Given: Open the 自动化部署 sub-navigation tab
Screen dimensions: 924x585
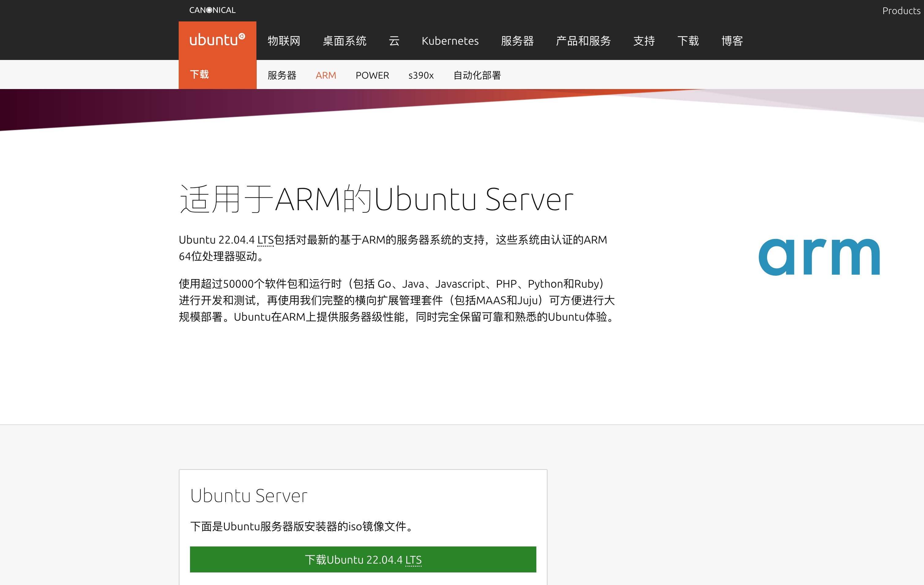Looking at the screenshot, I should [477, 75].
